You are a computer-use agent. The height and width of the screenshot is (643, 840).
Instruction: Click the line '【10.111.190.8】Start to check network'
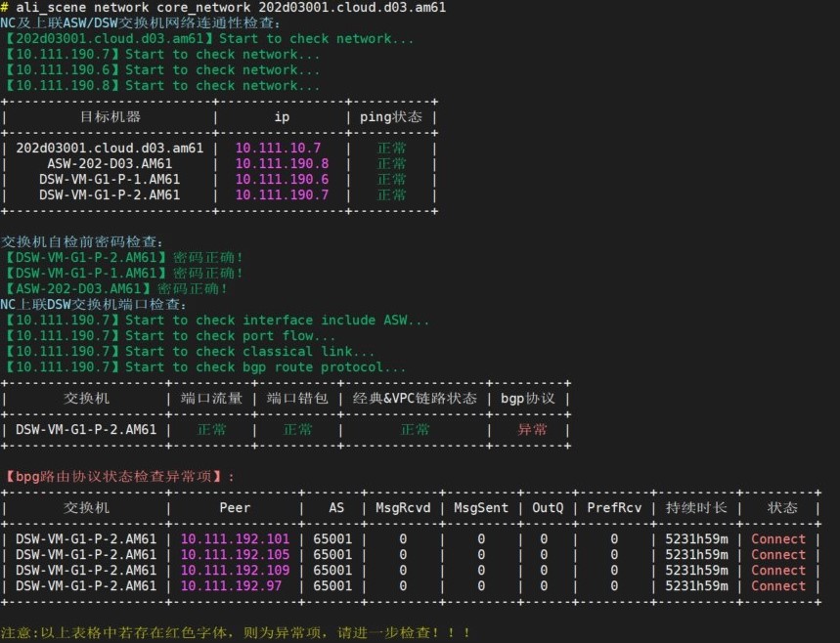point(160,86)
